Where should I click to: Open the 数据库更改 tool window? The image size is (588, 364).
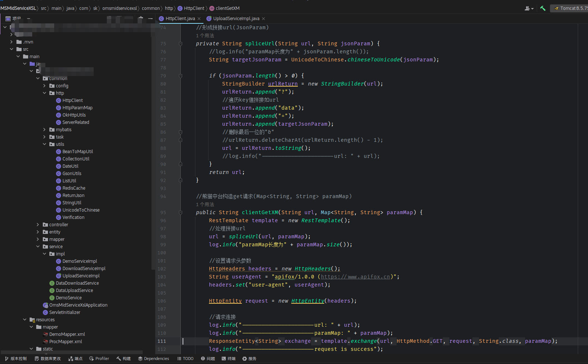(48, 359)
